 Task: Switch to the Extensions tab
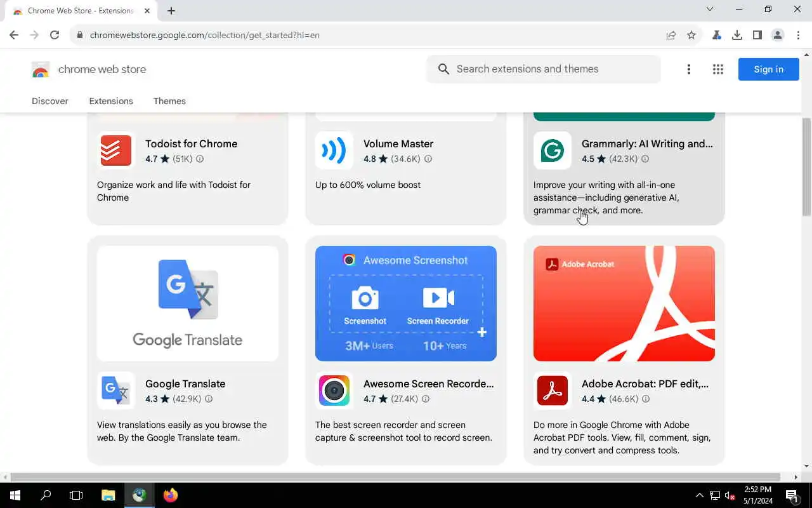point(111,101)
